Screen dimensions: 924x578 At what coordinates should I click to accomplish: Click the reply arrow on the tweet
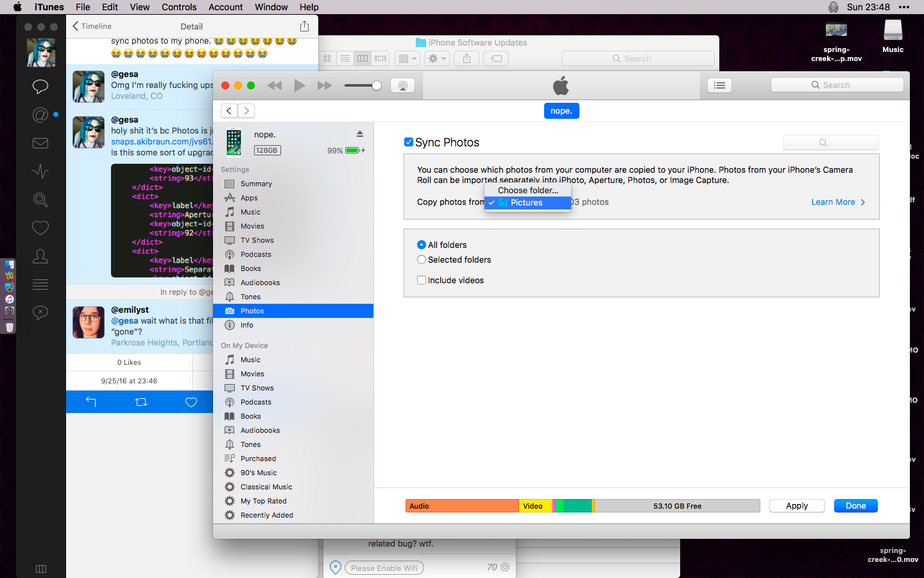click(90, 402)
